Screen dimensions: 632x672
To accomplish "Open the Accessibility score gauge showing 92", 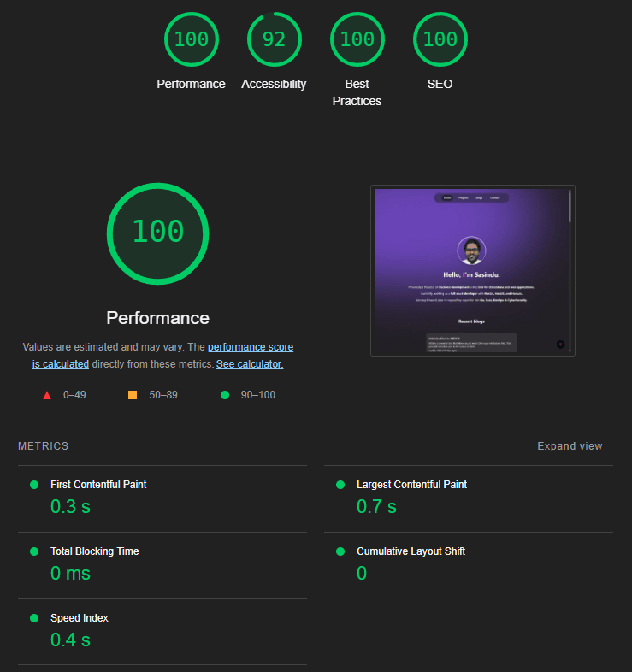I will (275, 39).
